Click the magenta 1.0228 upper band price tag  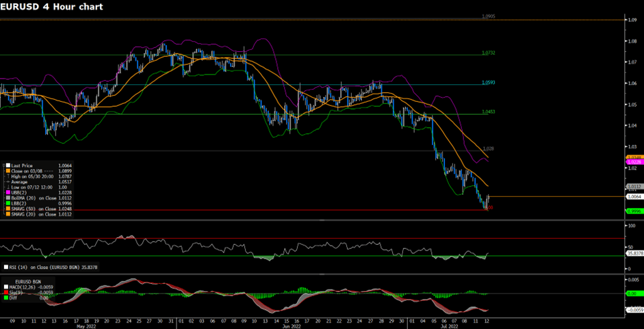pos(634,161)
